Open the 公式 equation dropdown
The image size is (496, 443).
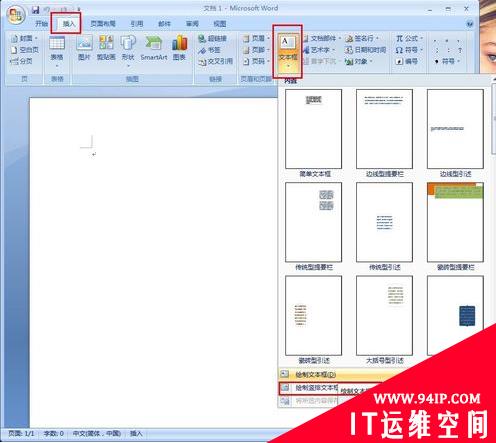(410, 39)
